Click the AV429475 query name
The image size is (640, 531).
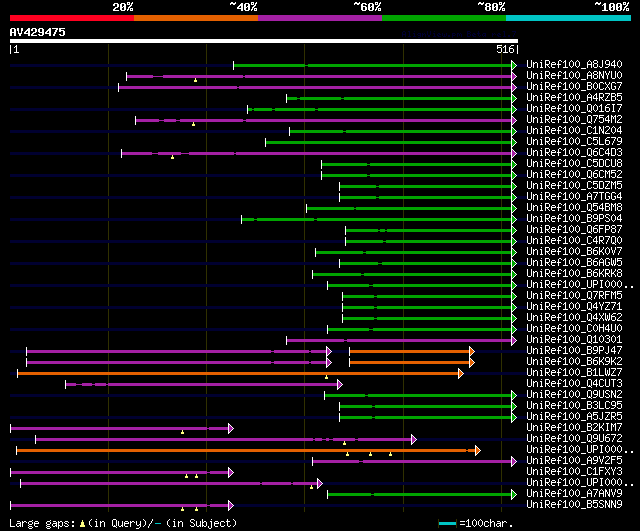[x=37, y=32]
